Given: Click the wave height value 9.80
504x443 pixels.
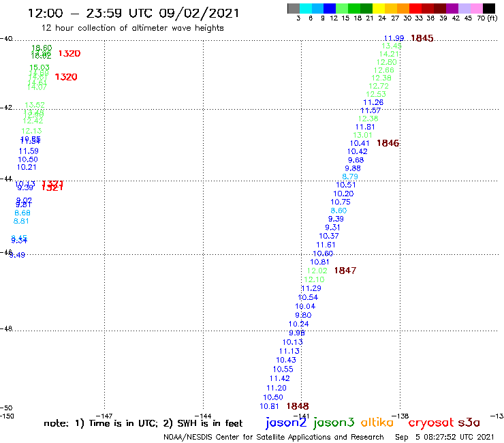Looking at the screenshot, I should coord(304,315).
